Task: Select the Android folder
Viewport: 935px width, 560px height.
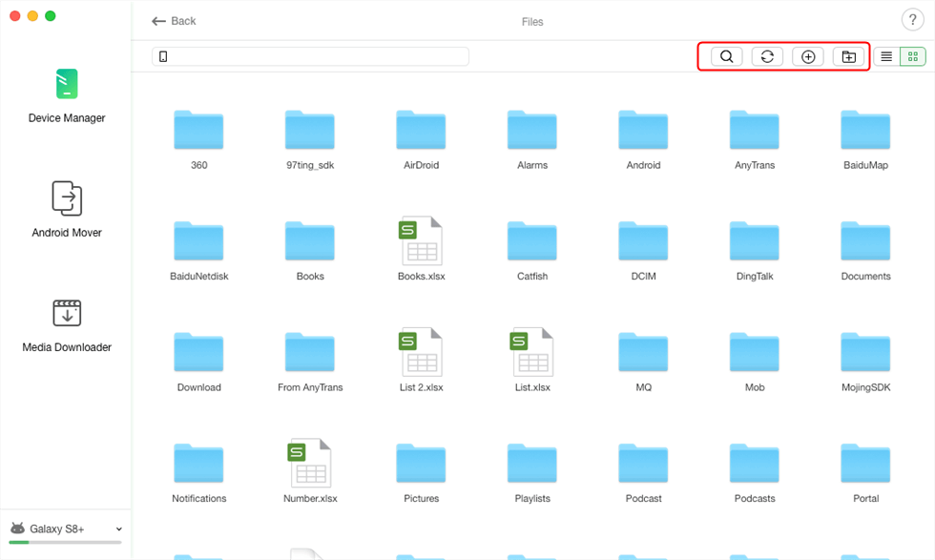Action: tap(643, 140)
